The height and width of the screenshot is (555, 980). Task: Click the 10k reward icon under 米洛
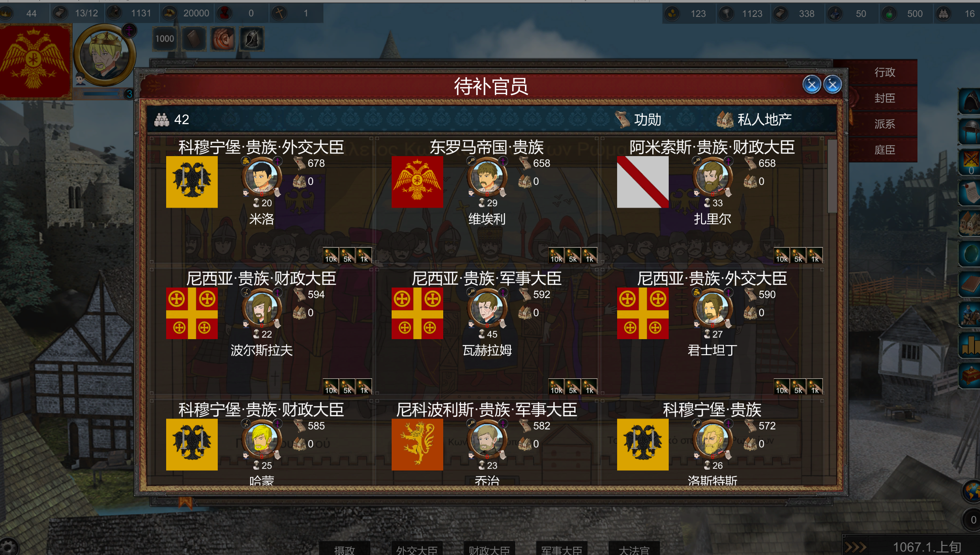click(331, 256)
